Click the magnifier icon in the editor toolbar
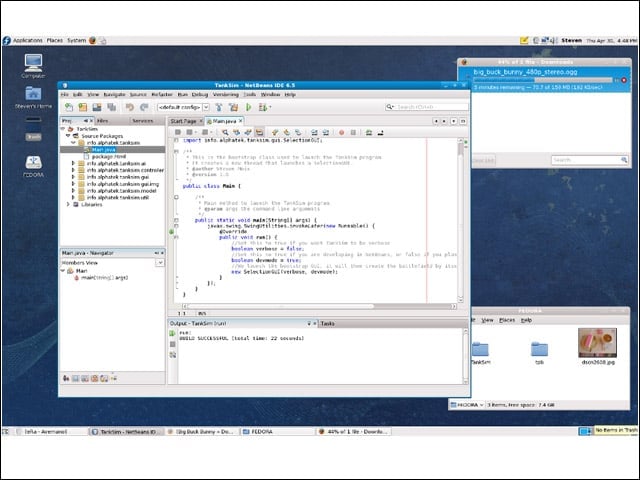This screenshot has width=640, height=480. click(x=225, y=132)
